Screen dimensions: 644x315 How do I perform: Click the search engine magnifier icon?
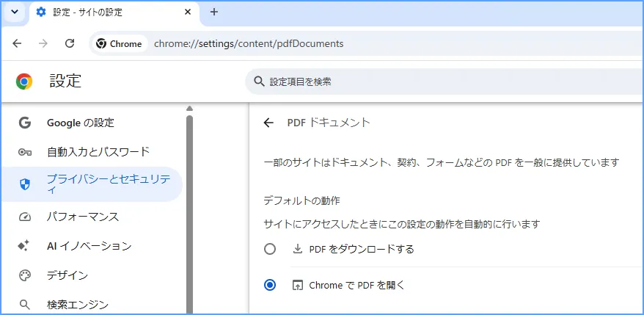coord(25,305)
